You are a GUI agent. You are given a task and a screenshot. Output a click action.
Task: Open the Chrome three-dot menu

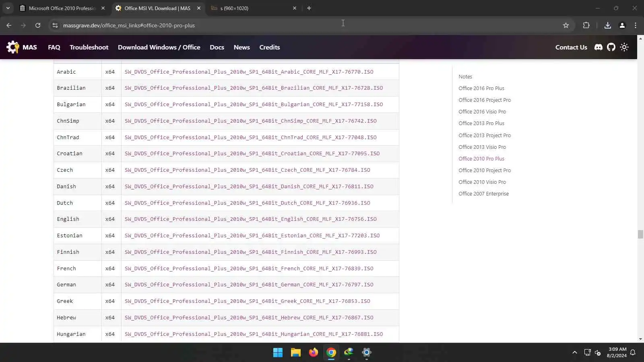[636, 25]
